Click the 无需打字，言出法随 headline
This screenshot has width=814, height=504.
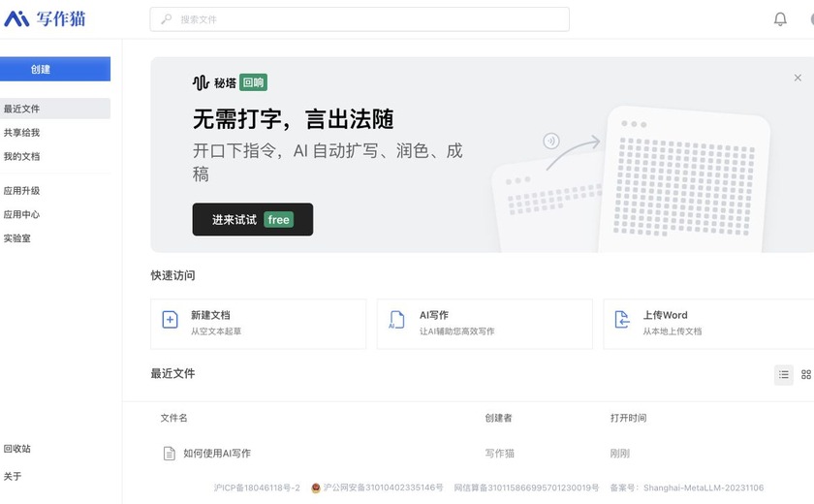tap(294, 119)
